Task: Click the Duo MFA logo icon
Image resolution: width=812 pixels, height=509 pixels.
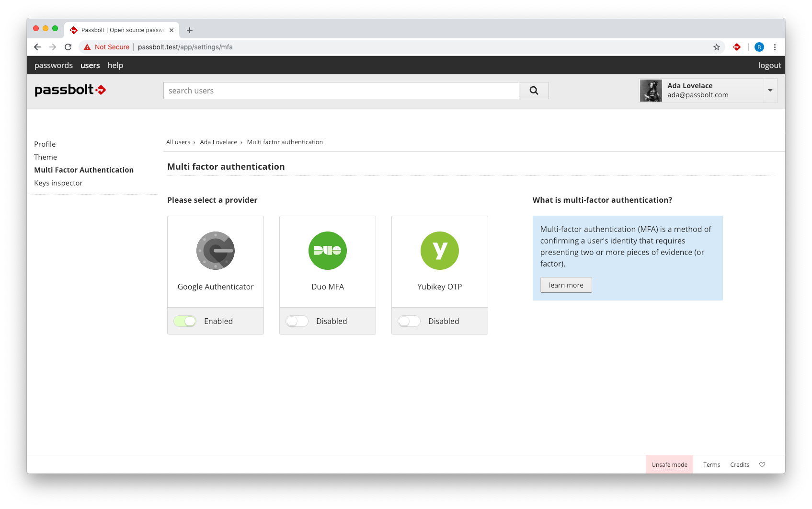Action: point(328,251)
